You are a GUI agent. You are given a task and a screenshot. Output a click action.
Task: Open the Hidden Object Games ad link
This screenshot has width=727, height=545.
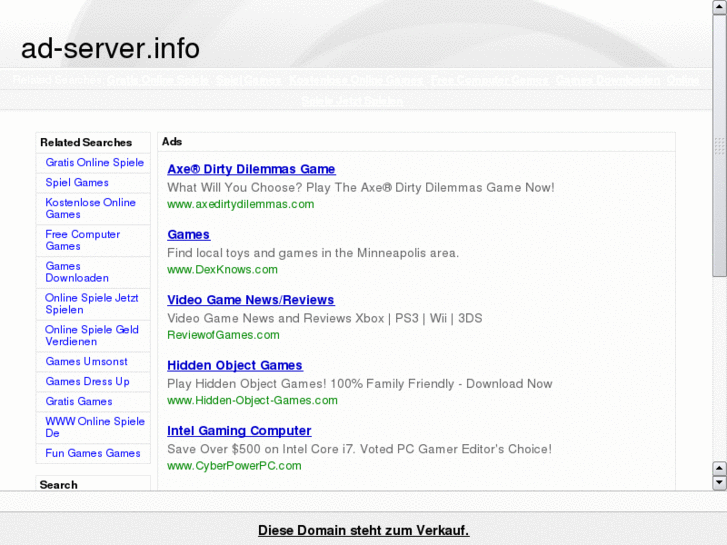coord(235,365)
